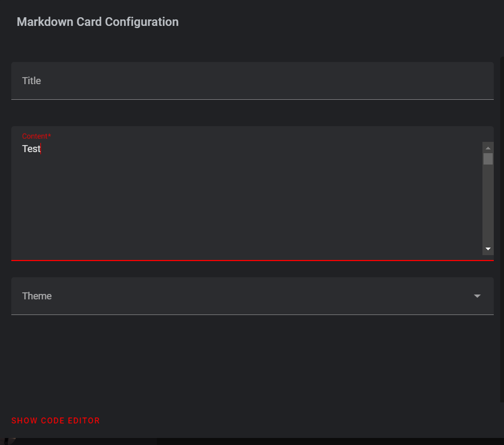Click SHOW CODE EDITOR at the bottom
Screen dimensions: 504x445
point(56,421)
